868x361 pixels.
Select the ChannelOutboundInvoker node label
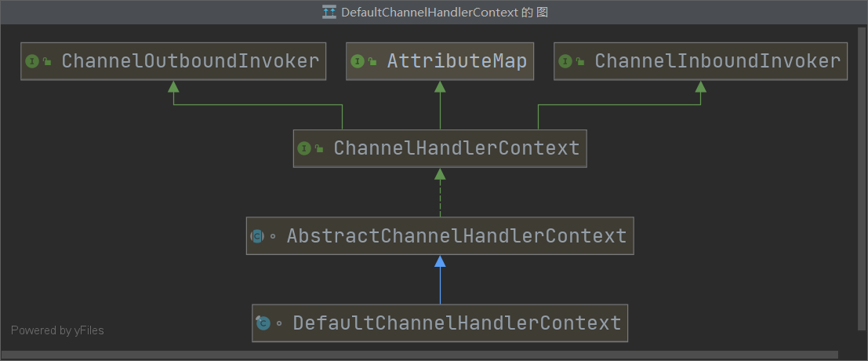pos(191,61)
